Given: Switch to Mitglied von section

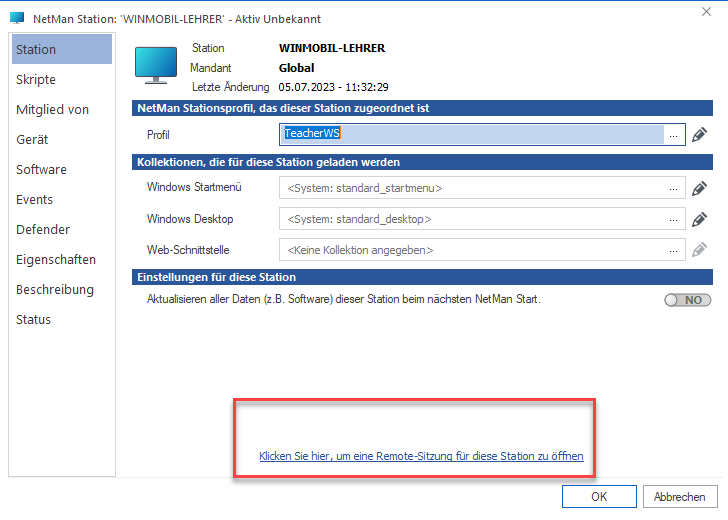Looking at the screenshot, I should click(x=62, y=110).
